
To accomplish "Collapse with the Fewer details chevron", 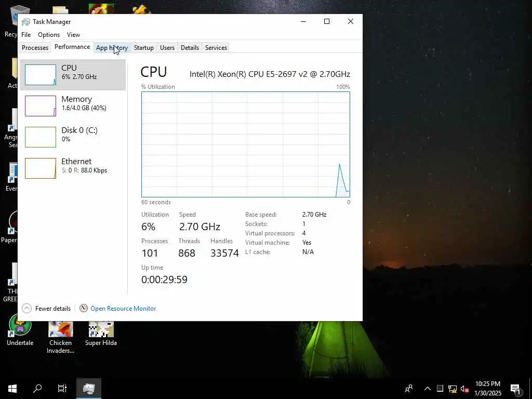I will tap(27, 309).
